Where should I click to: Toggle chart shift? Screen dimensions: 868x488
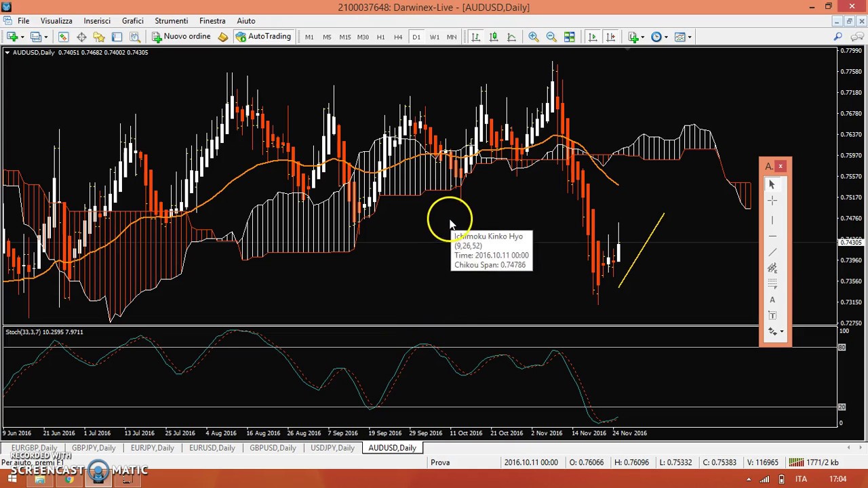coord(610,37)
